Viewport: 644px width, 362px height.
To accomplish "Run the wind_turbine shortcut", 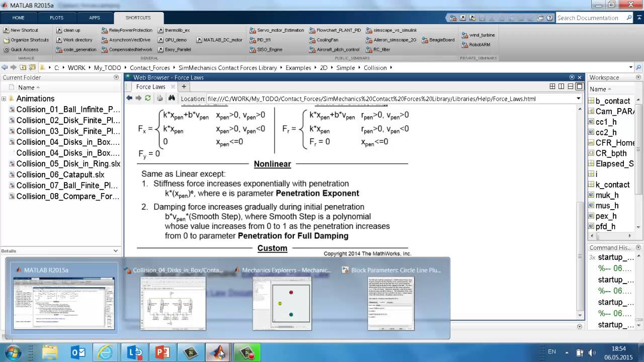I will tap(478, 35).
